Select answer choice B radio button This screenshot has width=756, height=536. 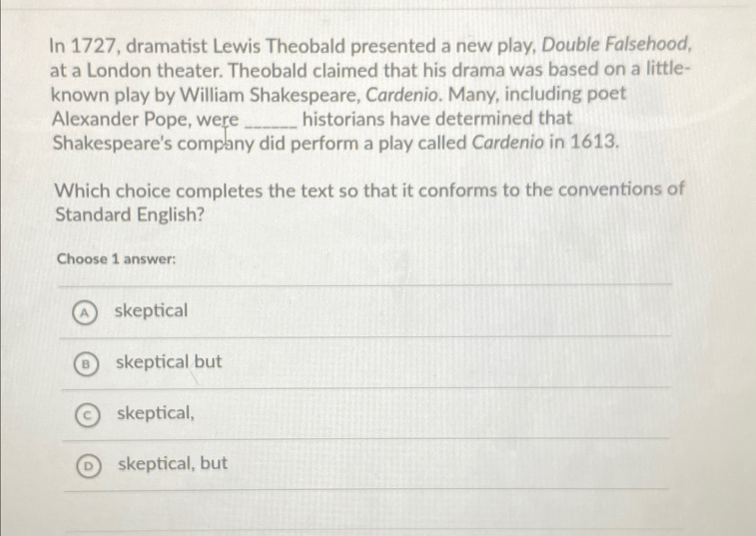tap(88, 363)
